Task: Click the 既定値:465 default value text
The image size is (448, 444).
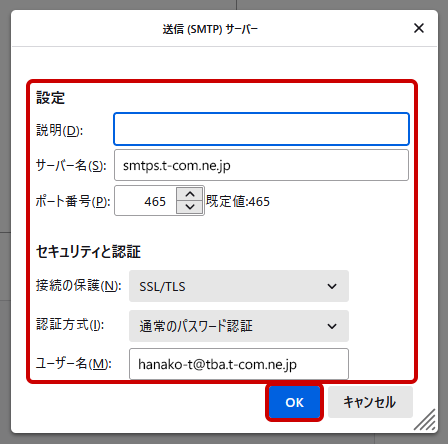Action: 238,201
